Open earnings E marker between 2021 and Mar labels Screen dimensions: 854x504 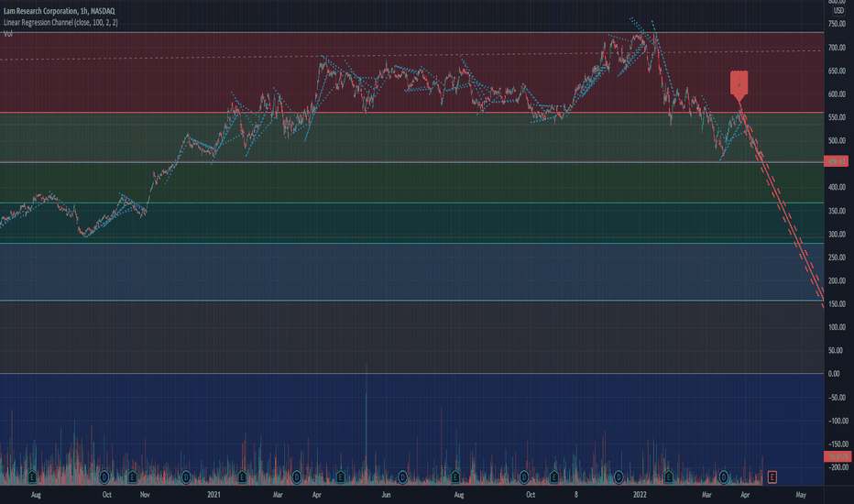pos(242,477)
